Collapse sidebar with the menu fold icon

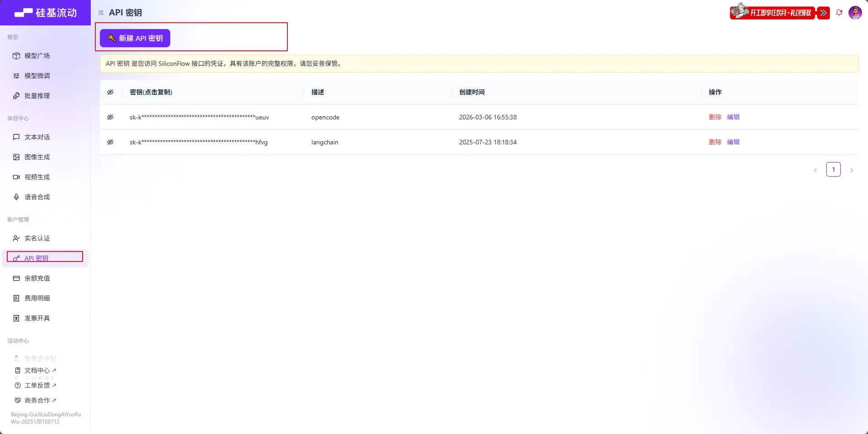tap(101, 13)
